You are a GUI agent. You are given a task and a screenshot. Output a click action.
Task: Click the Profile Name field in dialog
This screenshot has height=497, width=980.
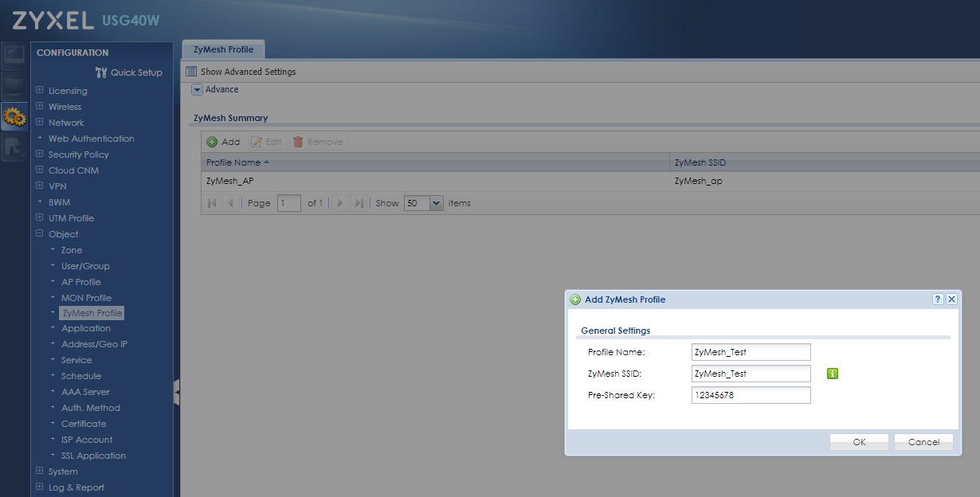pos(751,352)
